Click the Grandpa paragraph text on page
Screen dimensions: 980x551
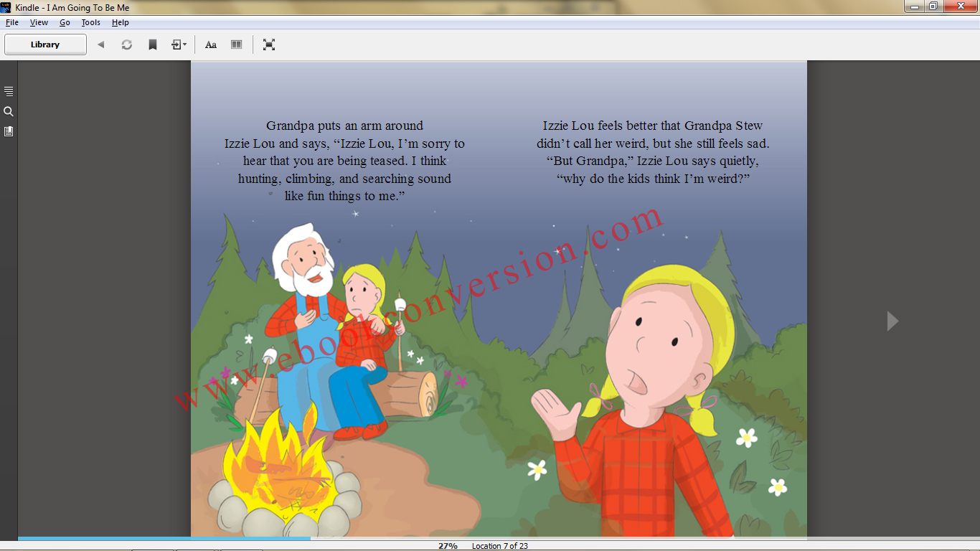pos(344,161)
